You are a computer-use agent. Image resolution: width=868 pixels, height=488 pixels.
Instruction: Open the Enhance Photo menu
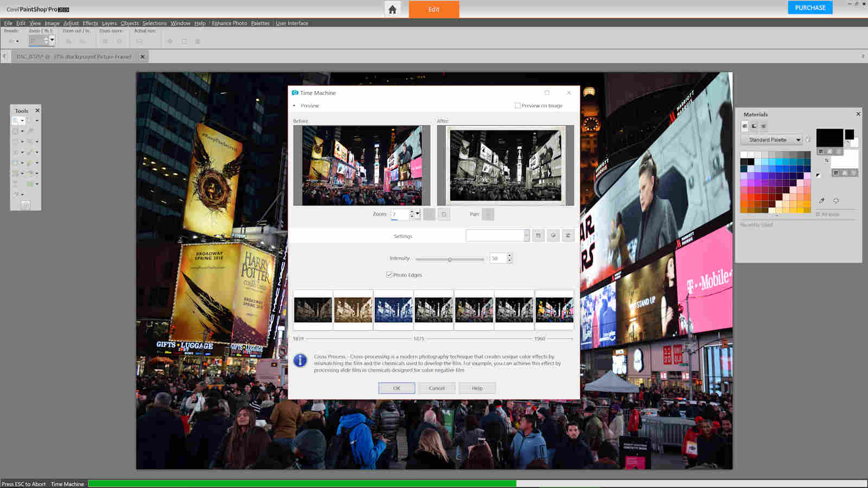[229, 23]
